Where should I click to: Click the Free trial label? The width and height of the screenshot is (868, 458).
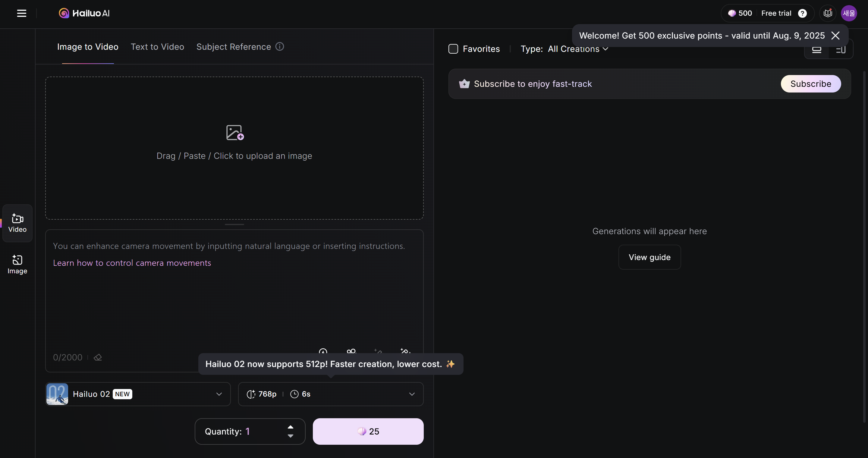click(x=776, y=14)
